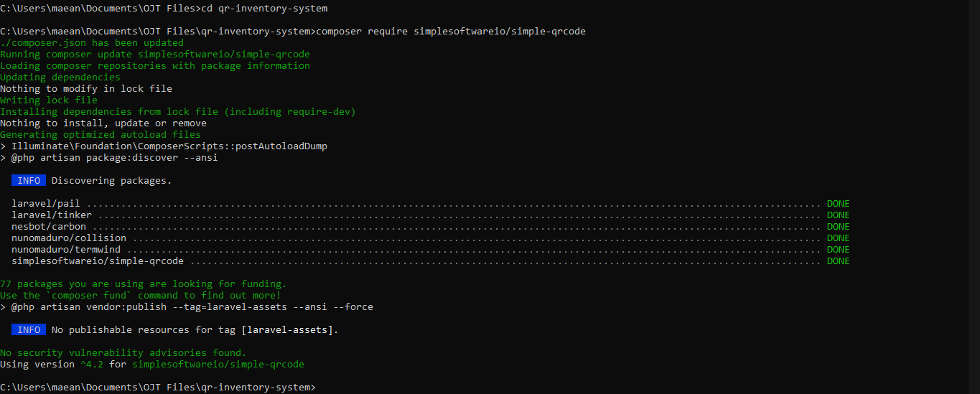
Task: Click DONE status next to laravel/pail
Action: pyautogui.click(x=838, y=203)
